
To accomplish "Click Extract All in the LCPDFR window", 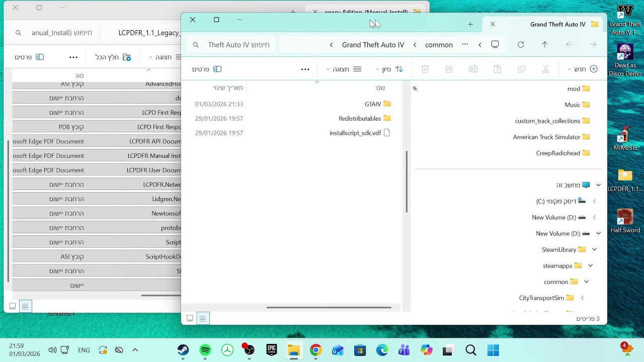I will [113, 57].
